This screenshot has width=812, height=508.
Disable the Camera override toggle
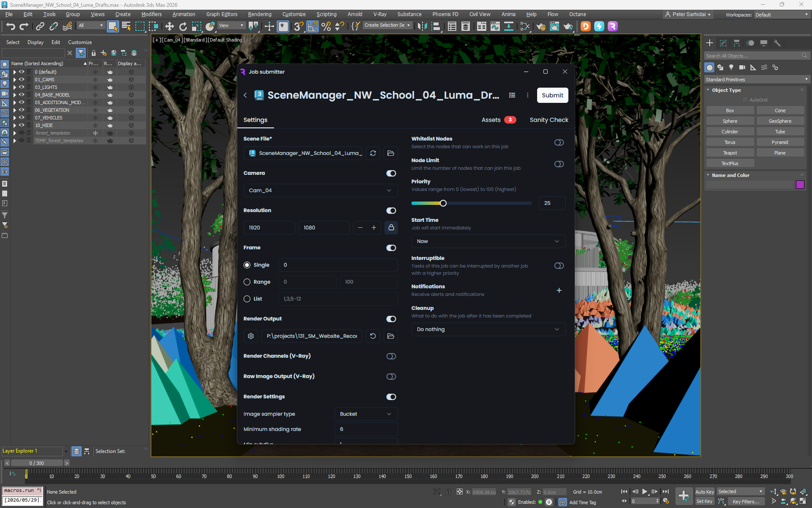391,174
